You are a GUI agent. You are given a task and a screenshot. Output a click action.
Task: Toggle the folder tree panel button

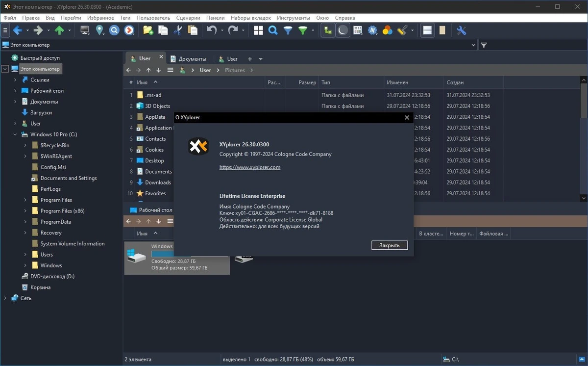pos(327,30)
